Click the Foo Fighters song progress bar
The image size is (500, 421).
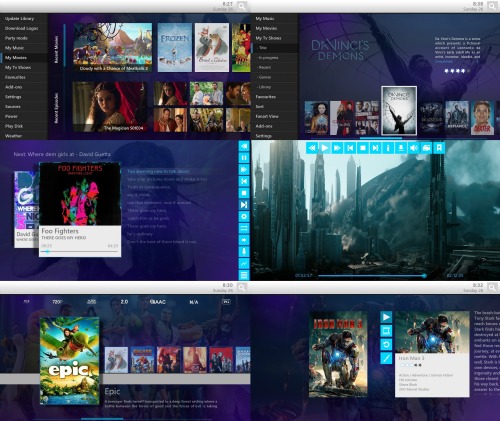[79, 252]
